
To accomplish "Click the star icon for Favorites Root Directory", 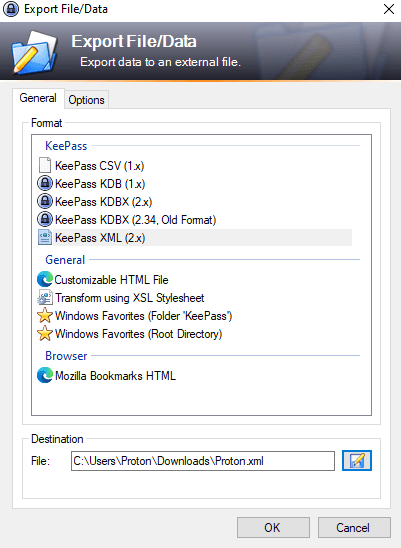I will tap(45, 333).
